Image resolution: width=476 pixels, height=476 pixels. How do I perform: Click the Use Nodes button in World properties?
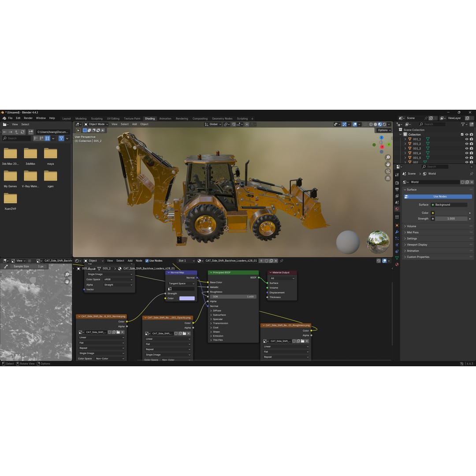click(438, 197)
